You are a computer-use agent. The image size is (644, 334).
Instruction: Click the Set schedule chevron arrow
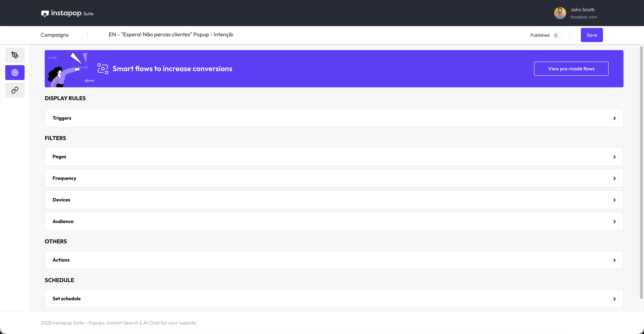coord(614,299)
